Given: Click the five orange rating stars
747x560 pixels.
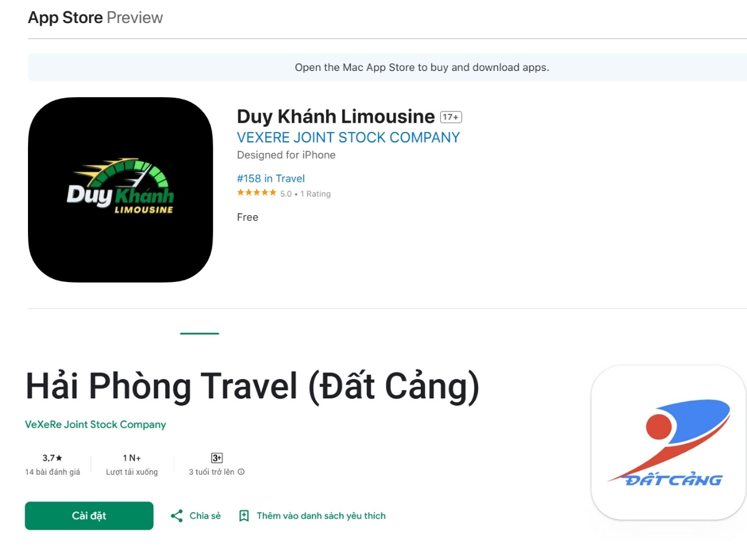Looking at the screenshot, I should tap(256, 193).
